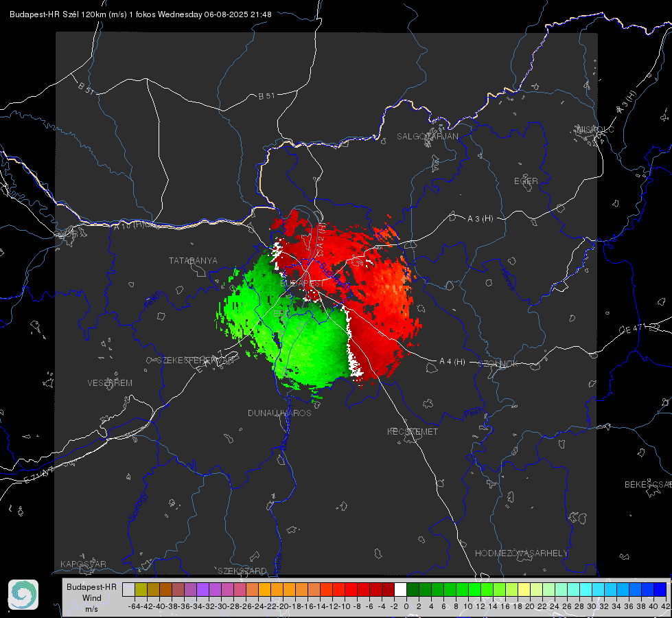Select the legend value 20
The height and width of the screenshot is (618, 672).
pos(530,606)
